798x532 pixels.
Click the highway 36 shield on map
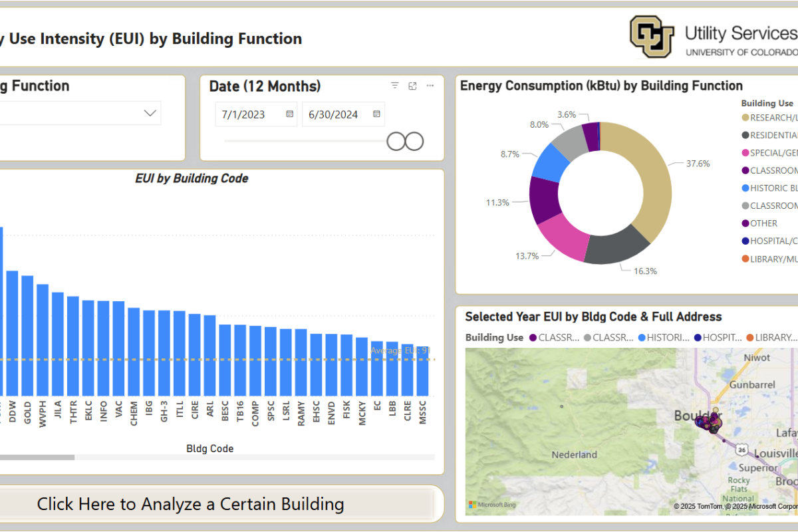741,450
